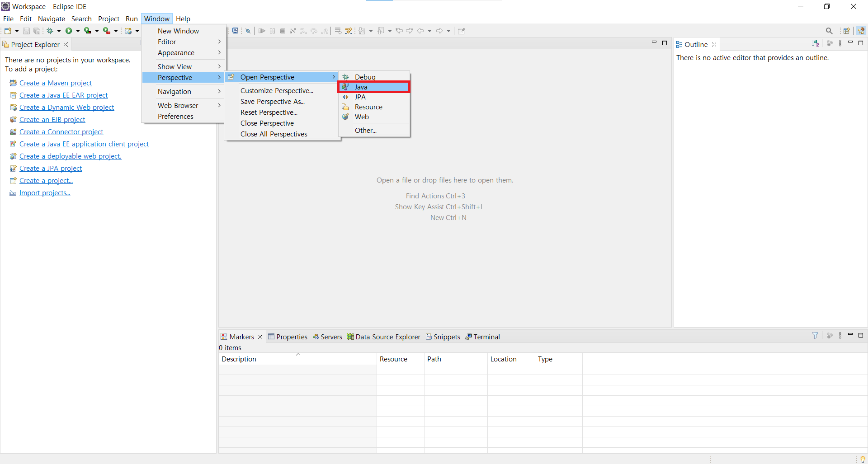868x464 pixels.
Task: Click Preferences in the Window menu
Action: pyautogui.click(x=184, y=116)
